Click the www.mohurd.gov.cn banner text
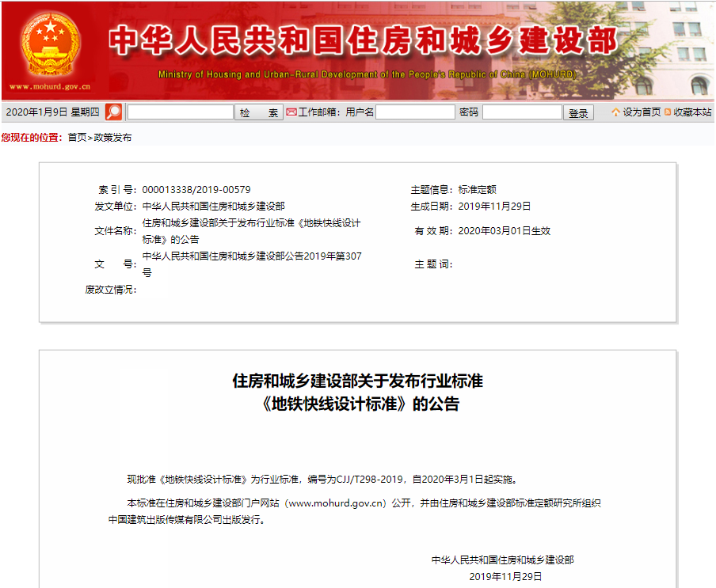The height and width of the screenshot is (588, 716). tap(50, 87)
